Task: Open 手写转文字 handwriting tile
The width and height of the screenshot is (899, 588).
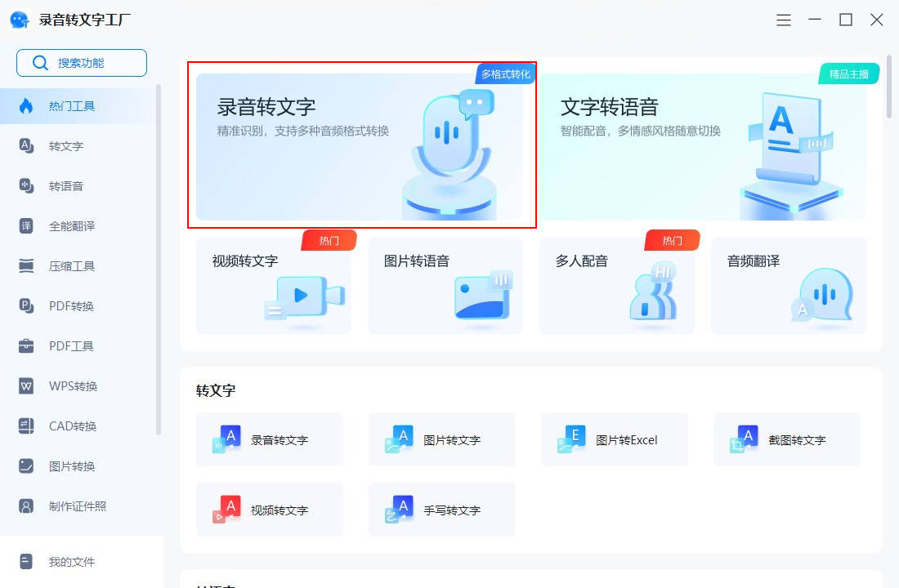Action: [442, 510]
